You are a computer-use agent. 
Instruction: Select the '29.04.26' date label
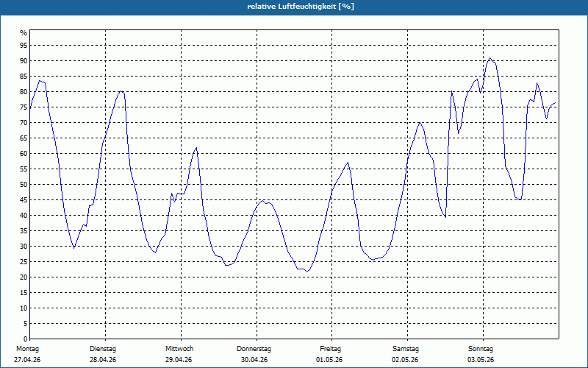click(x=179, y=360)
